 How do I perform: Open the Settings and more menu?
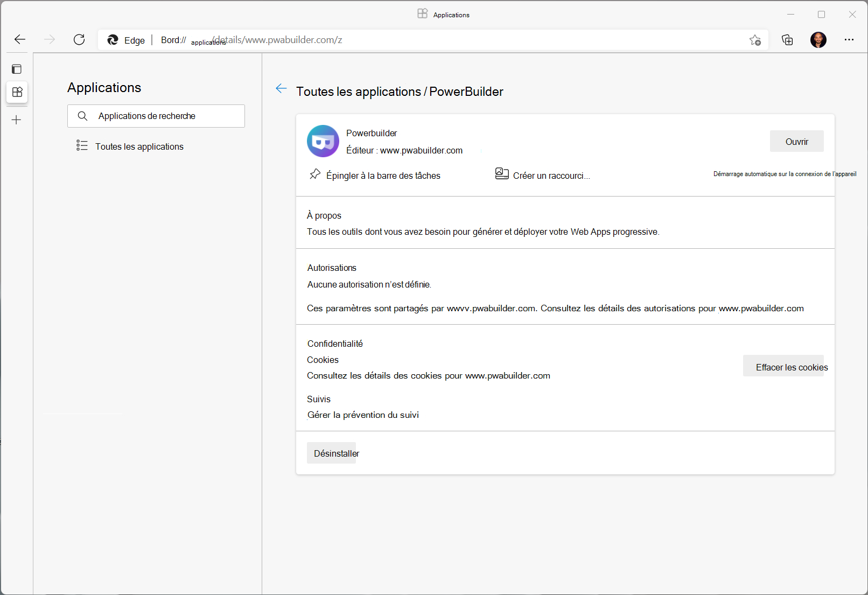coord(849,40)
